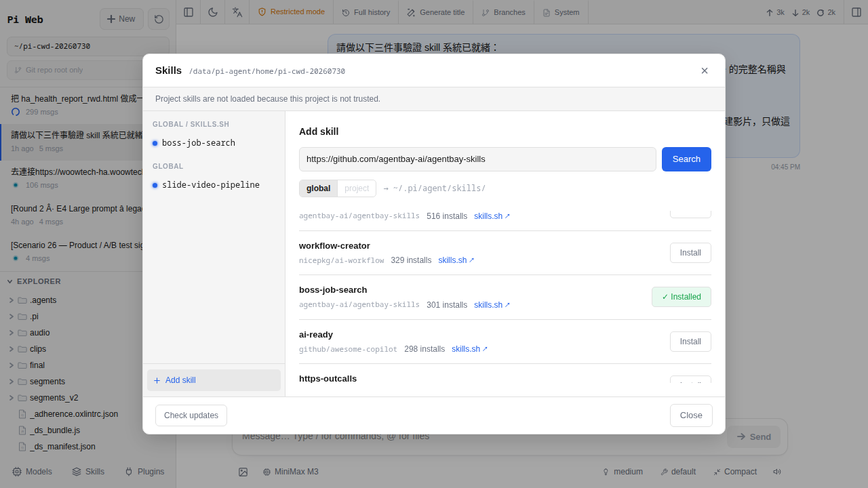Open skills.sh link for ai-ready

(469, 349)
